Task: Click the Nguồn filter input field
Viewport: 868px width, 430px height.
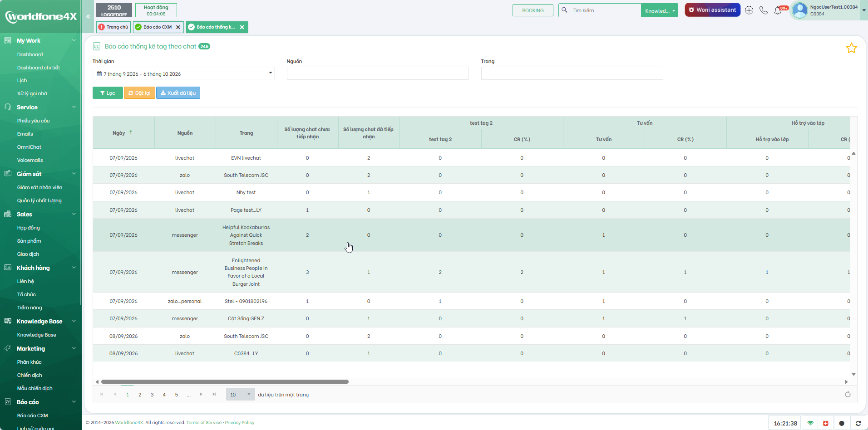Action: click(378, 73)
